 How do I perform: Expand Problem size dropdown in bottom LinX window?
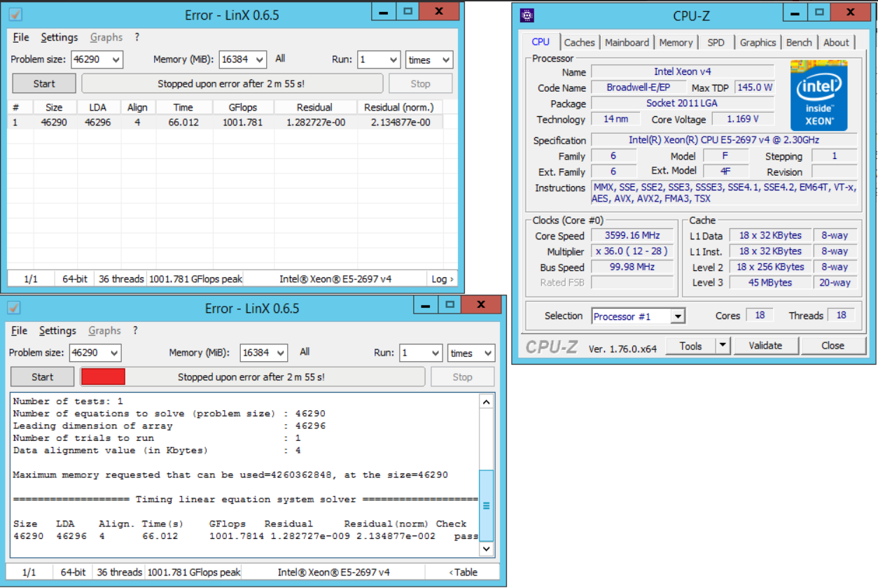114,353
